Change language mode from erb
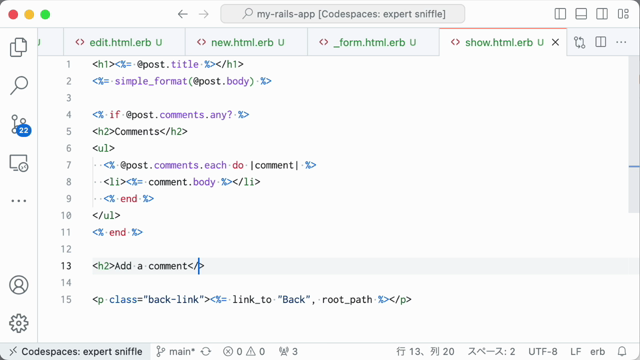Screen dimensions: 640x360 [598, 351]
